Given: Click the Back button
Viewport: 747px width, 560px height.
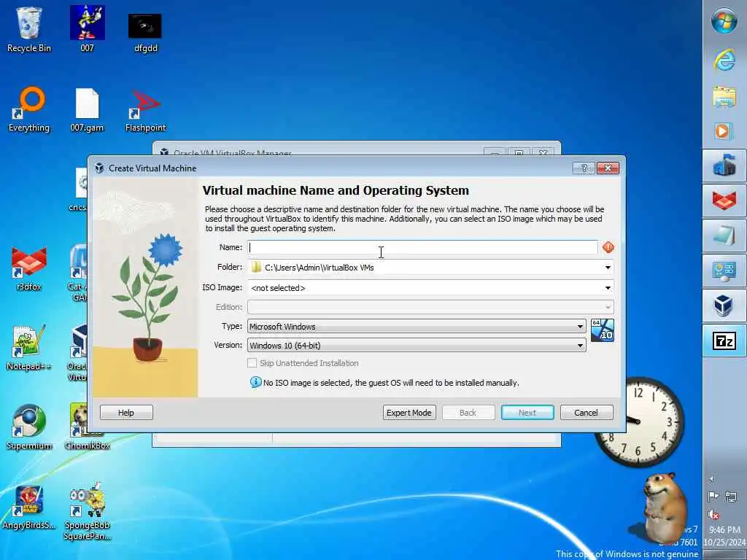Looking at the screenshot, I should coord(468,413).
